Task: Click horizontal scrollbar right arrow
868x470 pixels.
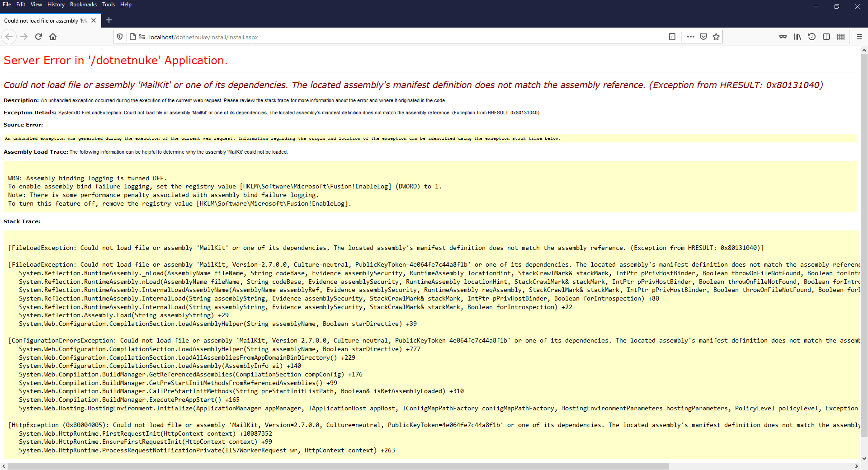Action: 856,466
